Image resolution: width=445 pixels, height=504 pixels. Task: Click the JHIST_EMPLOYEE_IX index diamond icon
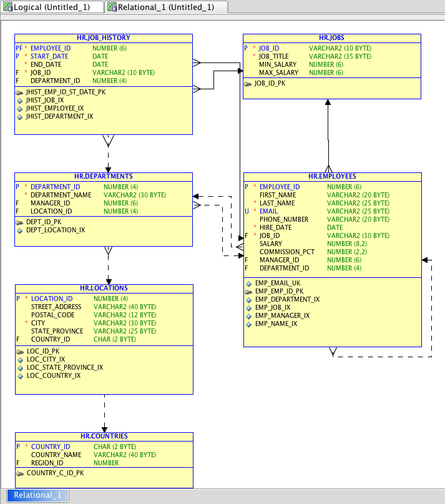[x=19, y=109]
